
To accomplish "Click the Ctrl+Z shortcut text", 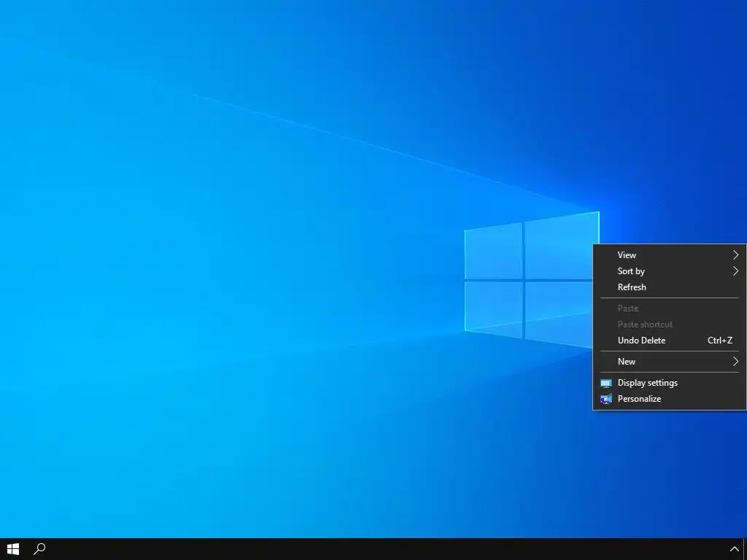I will (720, 341).
